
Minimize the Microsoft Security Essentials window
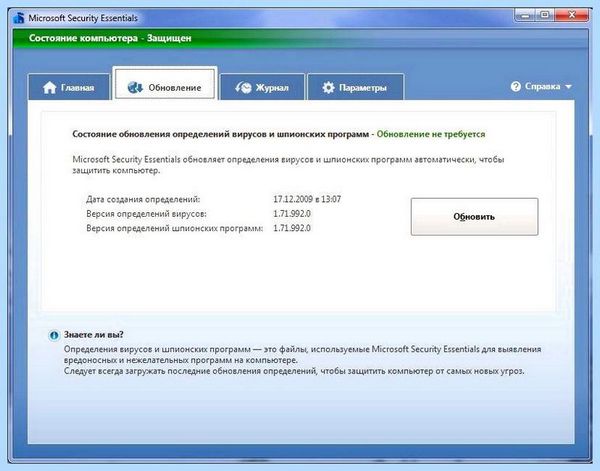tap(526, 15)
